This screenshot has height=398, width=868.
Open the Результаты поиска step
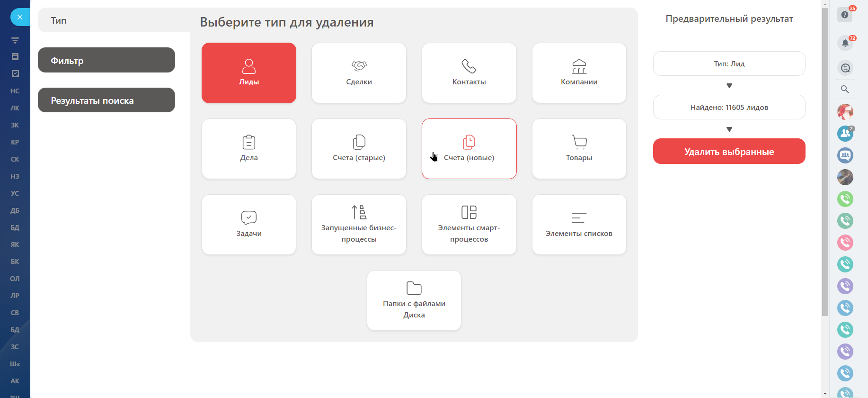pyautogui.click(x=106, y=100)
